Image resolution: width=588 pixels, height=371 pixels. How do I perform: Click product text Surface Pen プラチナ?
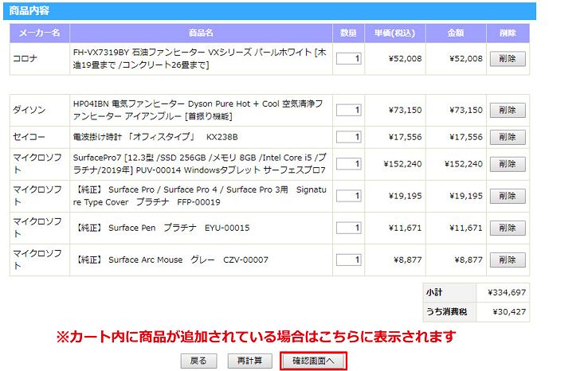point(163,228)
